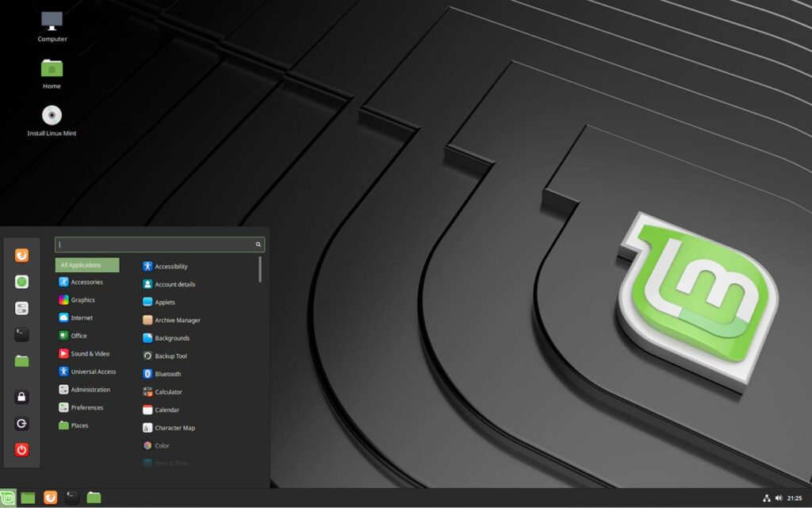Open the network applet in the system tray
The image size is (812, 508).
point(767,498)
